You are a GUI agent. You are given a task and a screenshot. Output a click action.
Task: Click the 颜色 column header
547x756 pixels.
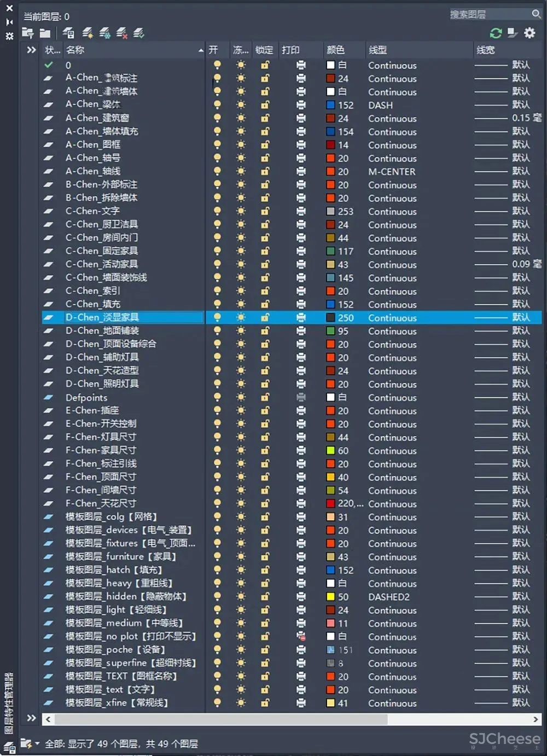point(335,50)
